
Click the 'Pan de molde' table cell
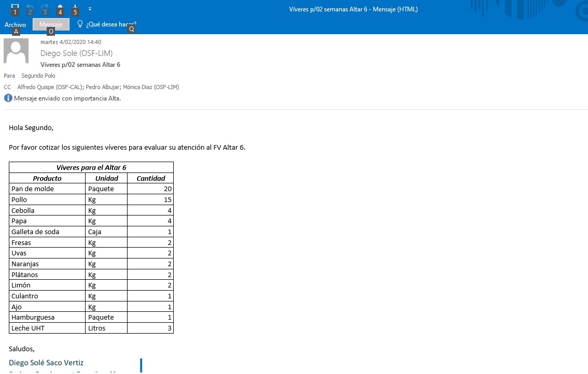33,189
